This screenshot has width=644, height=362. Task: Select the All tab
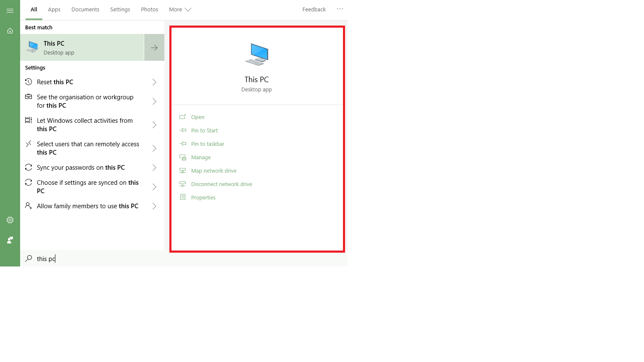34,9
